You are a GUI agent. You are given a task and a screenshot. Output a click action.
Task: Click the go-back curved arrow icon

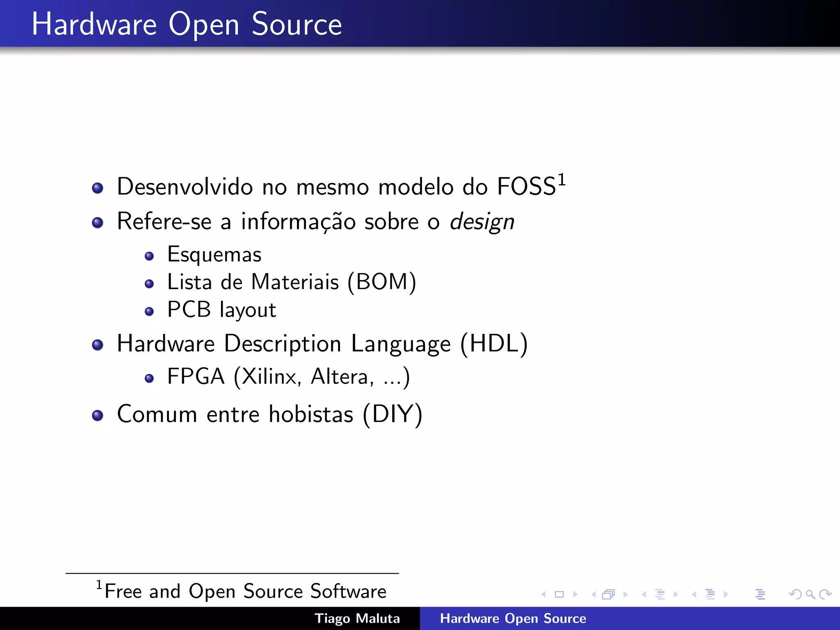point(795,594)
